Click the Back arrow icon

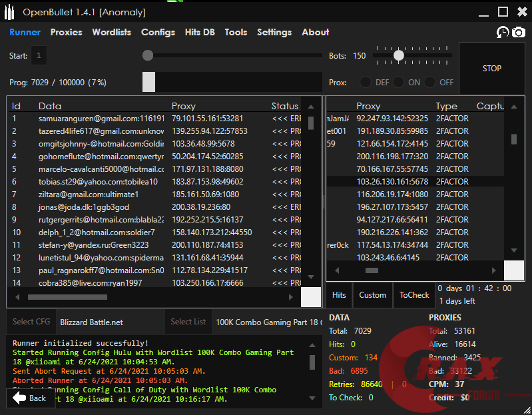[20, 398]
